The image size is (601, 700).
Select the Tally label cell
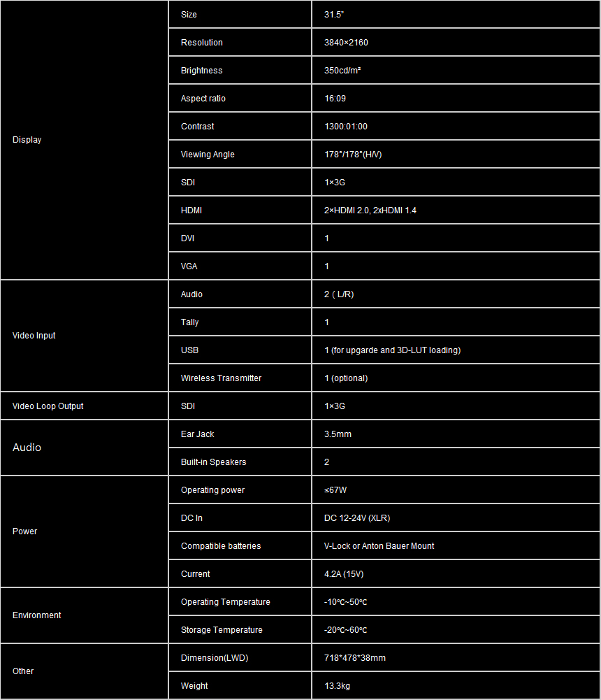(190, 322)
